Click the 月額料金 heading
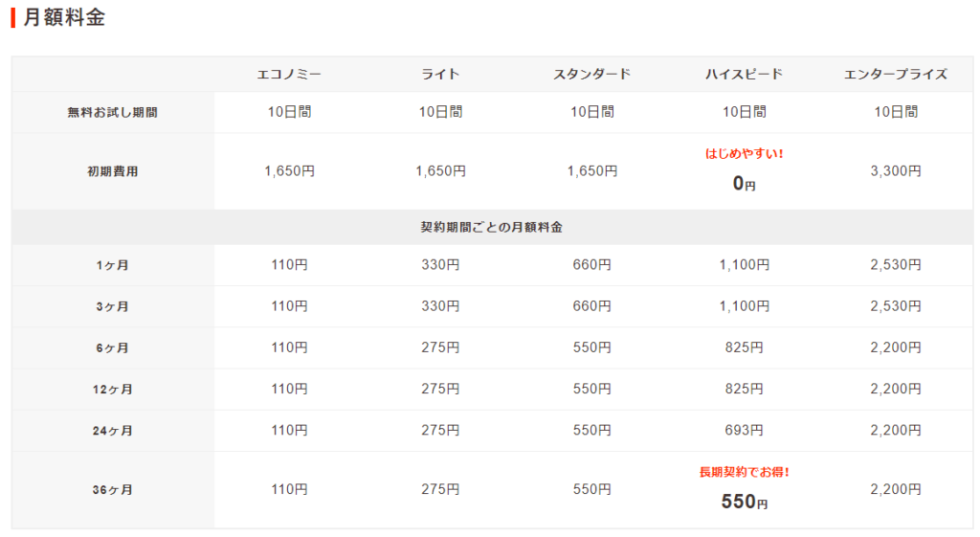The image size is (980, 537). click(x=64, y=17)
